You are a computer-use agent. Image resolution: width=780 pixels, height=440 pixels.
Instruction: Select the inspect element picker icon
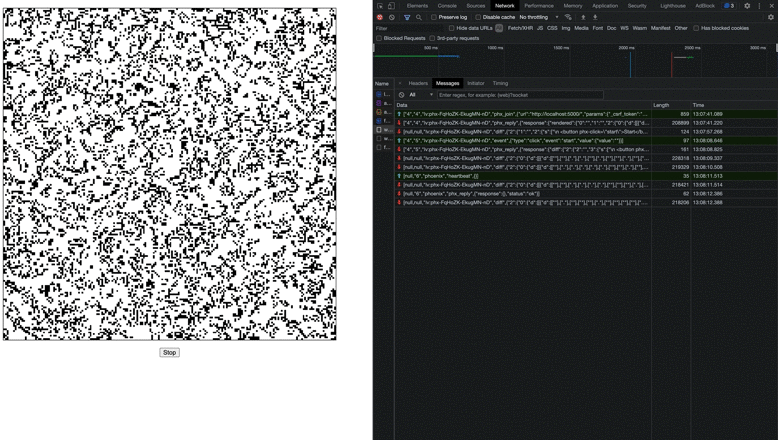(x=380, y=6)
